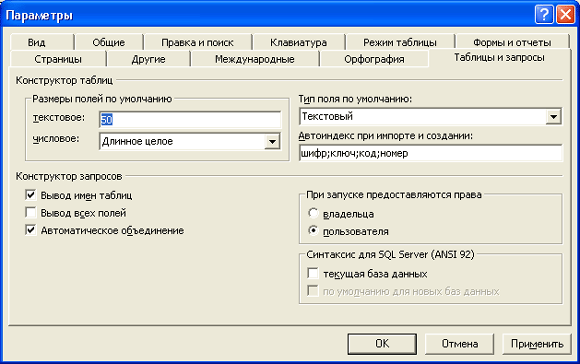The image size is (580, 364).
Task: Click the help question mark icon in the title bar
Action: (544, 15)
